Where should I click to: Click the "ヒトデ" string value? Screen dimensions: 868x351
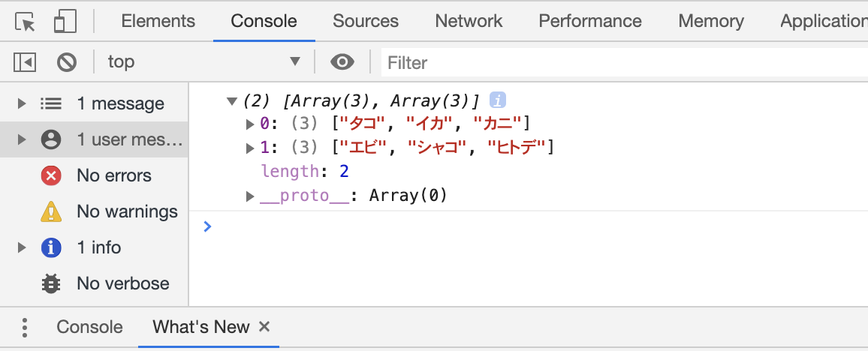(x=517, y=148)
